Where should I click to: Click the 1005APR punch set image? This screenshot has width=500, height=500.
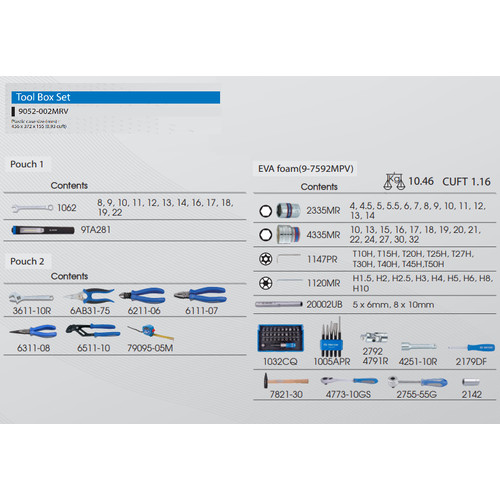332,337
